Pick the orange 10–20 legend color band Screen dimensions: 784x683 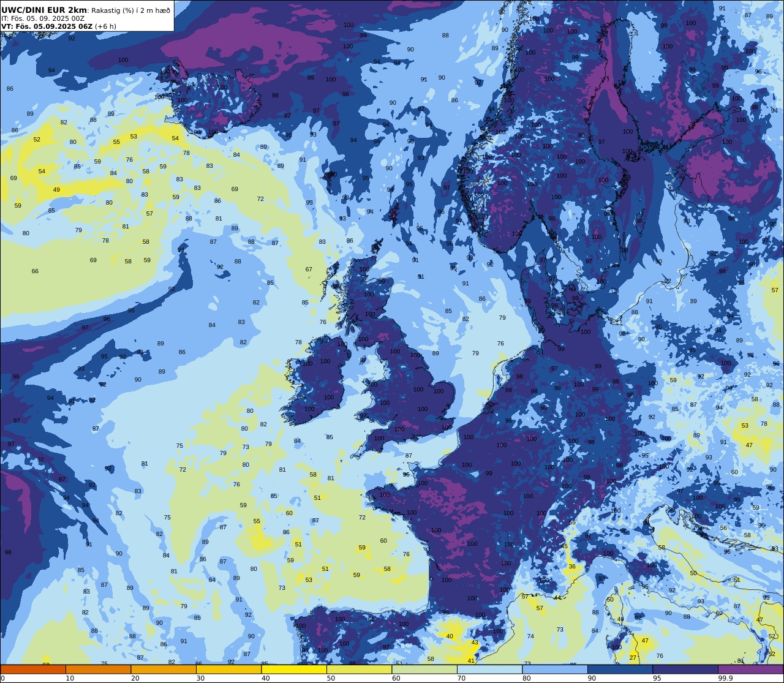(98, 669)
